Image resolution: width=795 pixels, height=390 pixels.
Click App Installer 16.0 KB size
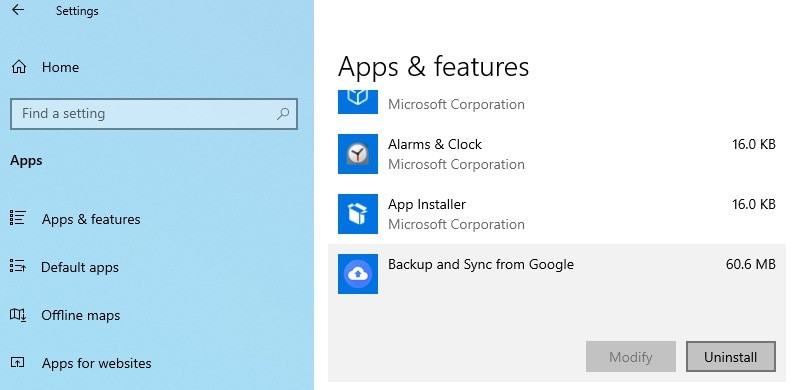click(753, 204)
